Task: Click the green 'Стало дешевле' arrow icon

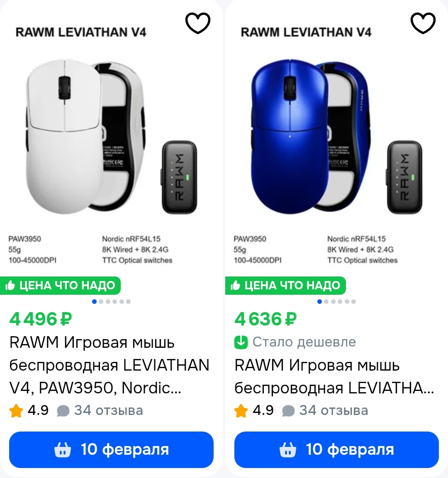Action: tap(241, 342)
